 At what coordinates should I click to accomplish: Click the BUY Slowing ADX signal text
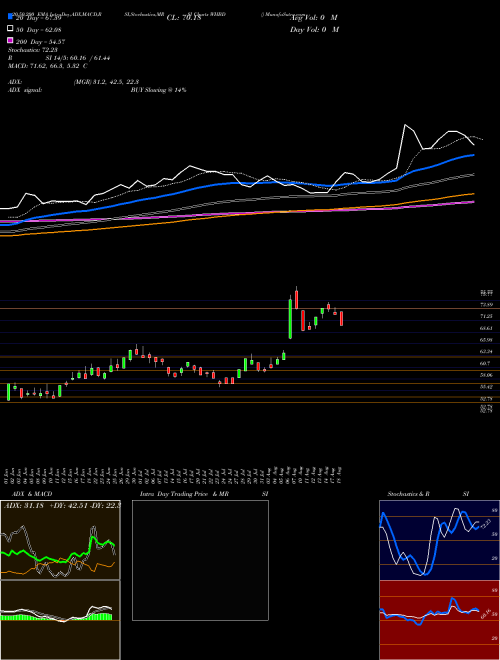158,90
